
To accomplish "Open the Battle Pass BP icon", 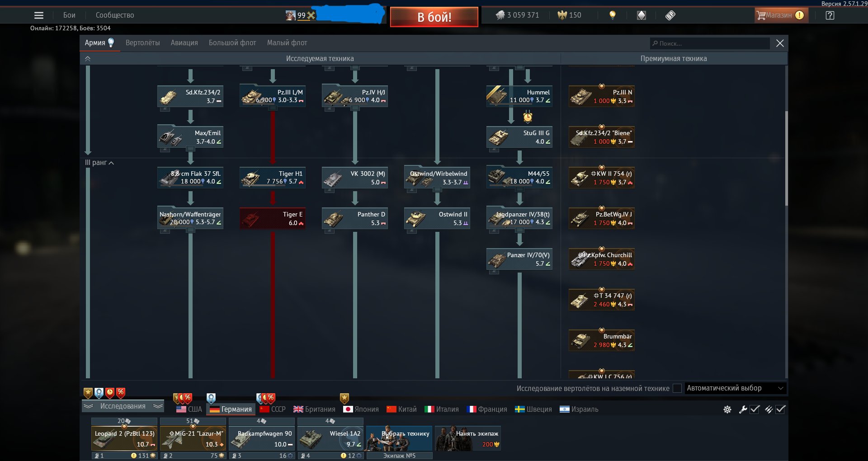I will (670, 15).
